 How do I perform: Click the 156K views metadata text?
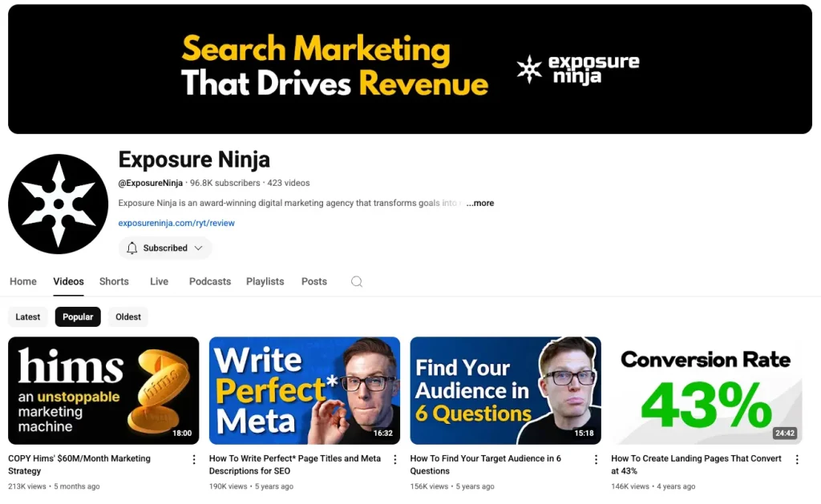point(430,486)
